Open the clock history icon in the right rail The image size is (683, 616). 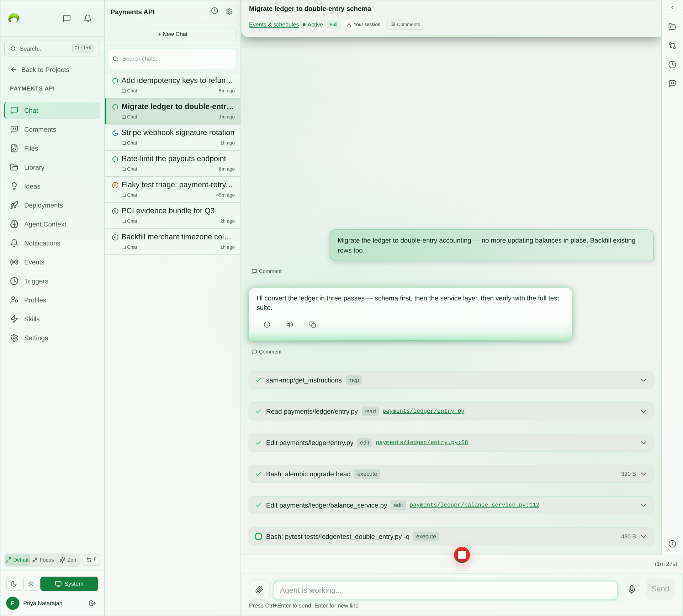point(672,65)
